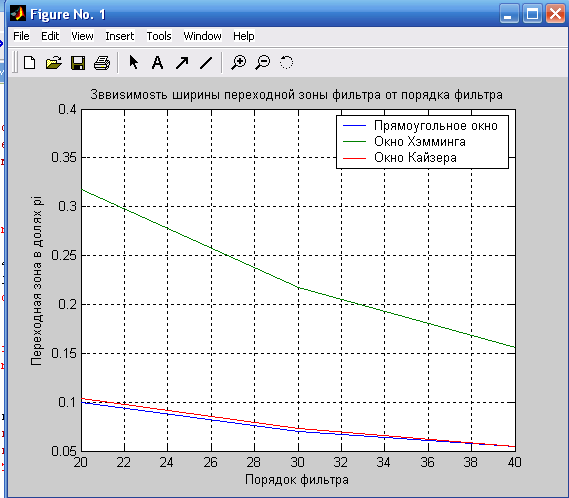Close the Figure No. 1 window
Image resolution: width=569 pixels, height=498 pixels.
pyautogui.click(x=556, y=14)
